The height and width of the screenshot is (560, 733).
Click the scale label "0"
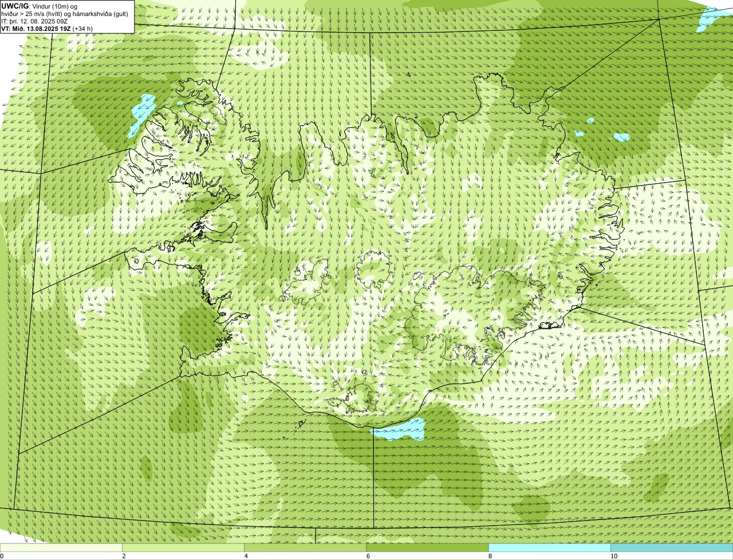[x=2, y=556]
